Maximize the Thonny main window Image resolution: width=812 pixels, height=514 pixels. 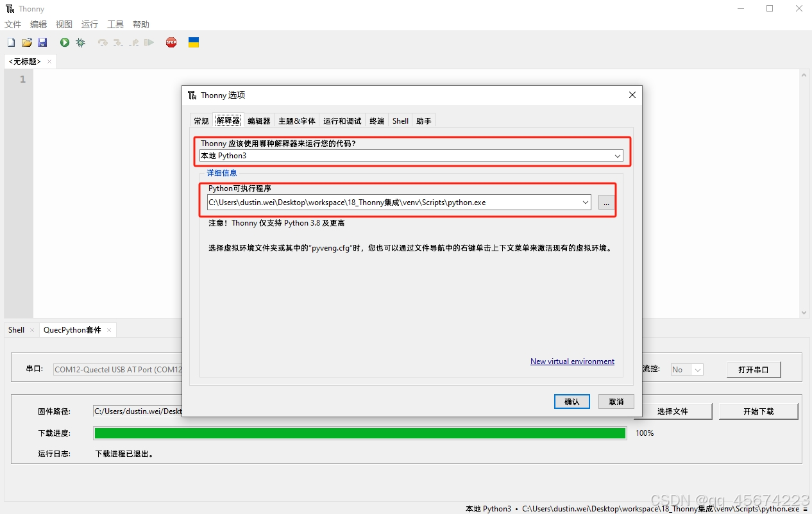tap(770, 8)
